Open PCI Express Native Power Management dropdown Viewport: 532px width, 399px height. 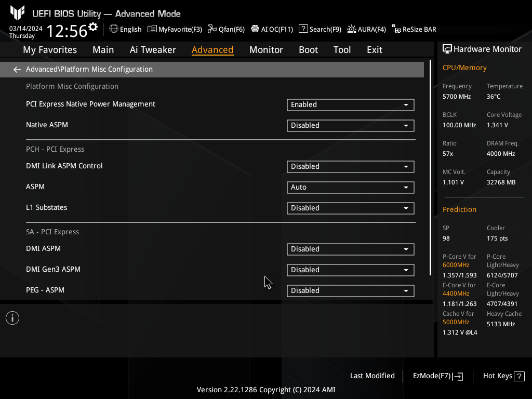pyautogui.click(x=350, y=104)
